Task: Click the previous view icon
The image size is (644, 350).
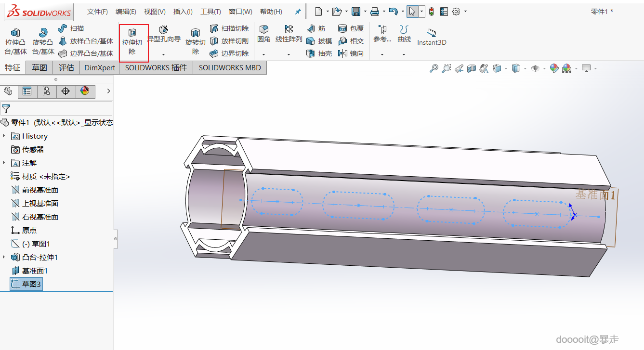Action: coord(459,68)
